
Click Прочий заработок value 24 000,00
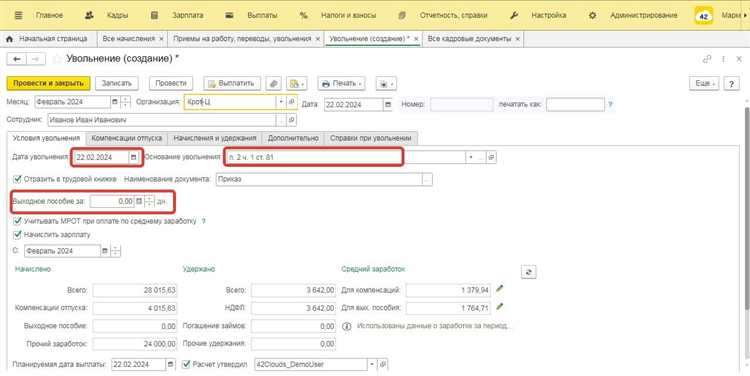tap(135, 343)
